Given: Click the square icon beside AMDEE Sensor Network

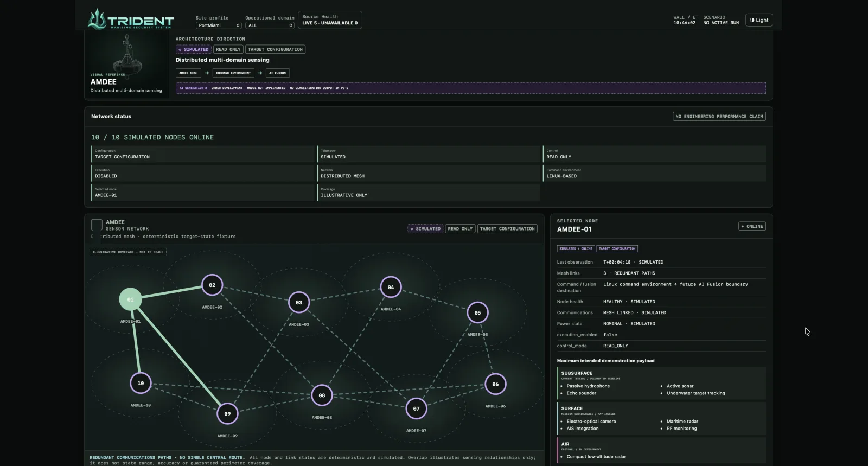Looking at the screenshot, I should 97,225.
